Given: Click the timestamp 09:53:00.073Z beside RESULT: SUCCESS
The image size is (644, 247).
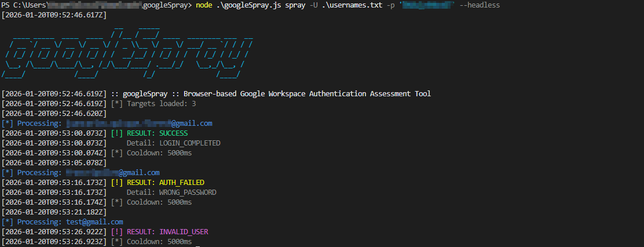Looking at the screenshot, I should (54, 133).
